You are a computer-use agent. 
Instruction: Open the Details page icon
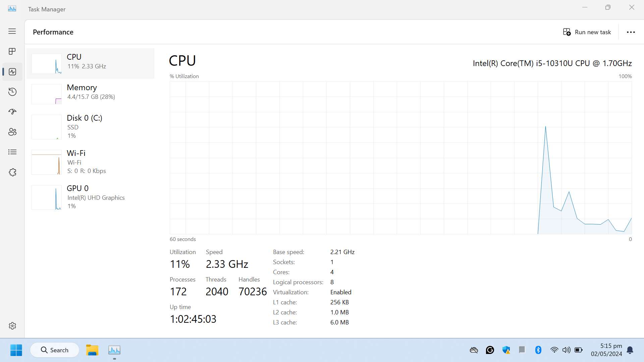[x=12, y=152]
